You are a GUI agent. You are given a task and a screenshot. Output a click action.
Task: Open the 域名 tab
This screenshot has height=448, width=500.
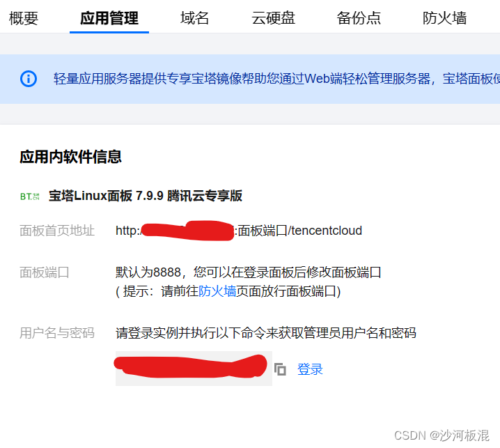coord(194,18)
